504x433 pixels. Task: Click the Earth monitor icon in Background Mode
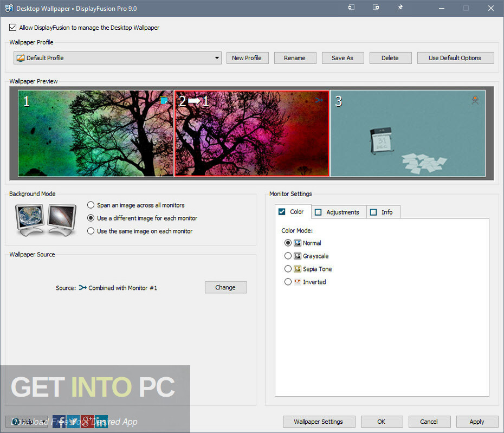[30, 220]
